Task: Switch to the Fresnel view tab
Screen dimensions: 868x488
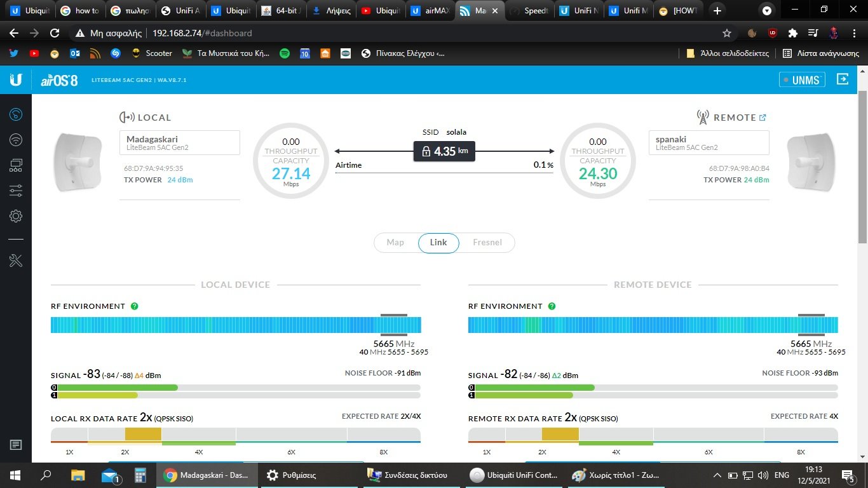Action: coord(487,243)
